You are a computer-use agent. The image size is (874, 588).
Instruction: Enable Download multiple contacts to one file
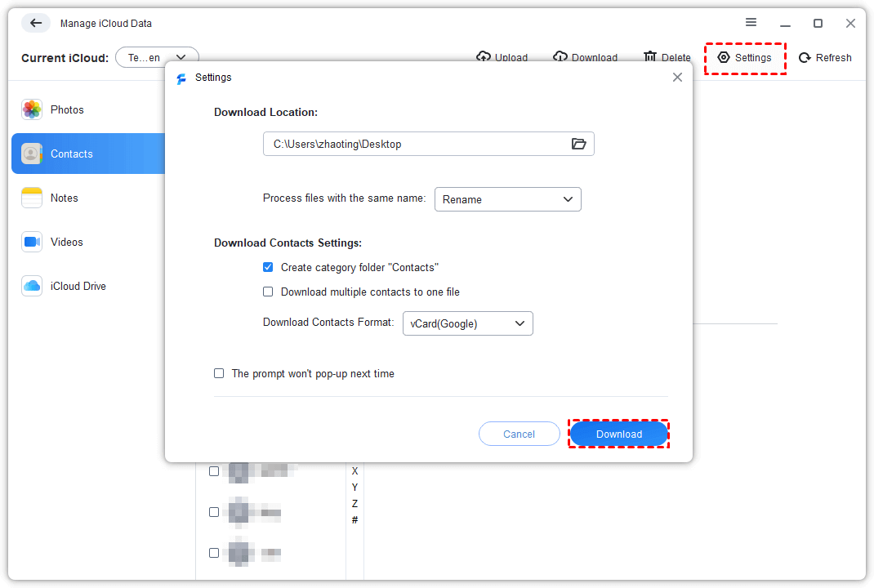click(268, 292)
